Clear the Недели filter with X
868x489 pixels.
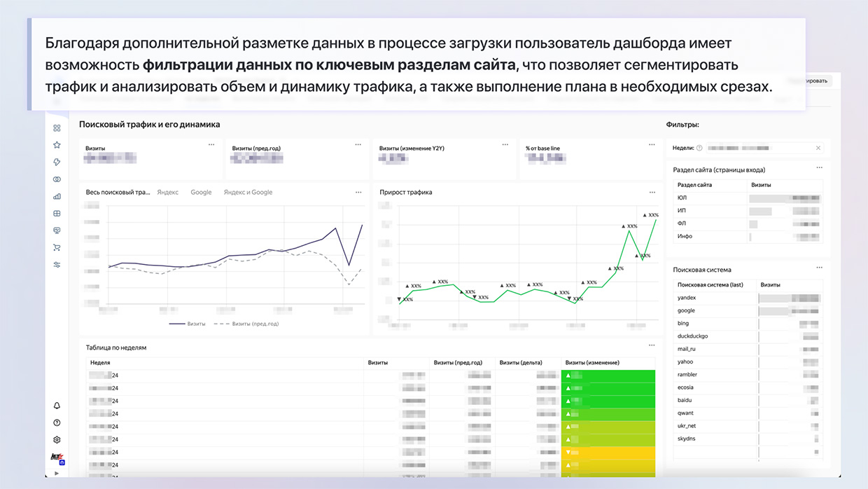pyautogui.click(x=818, y=148)
